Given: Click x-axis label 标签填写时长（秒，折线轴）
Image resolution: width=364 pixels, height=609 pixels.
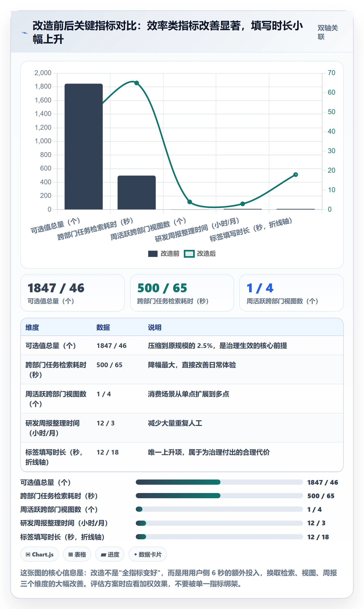Looking at the screenshot, I should pyautogui.click(x=251, y=229).
